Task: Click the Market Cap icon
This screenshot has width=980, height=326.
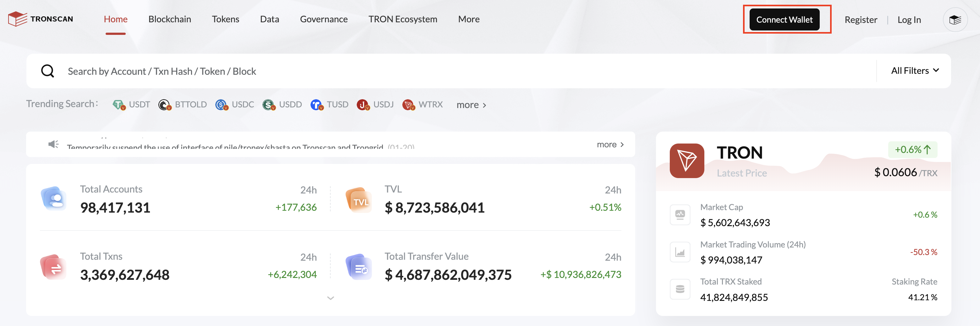Action: 680,215
